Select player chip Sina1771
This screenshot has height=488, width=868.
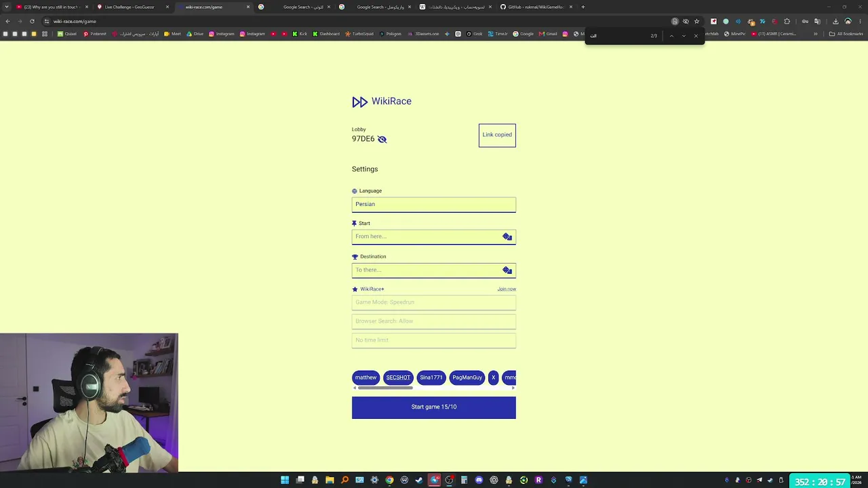point(431,378)
